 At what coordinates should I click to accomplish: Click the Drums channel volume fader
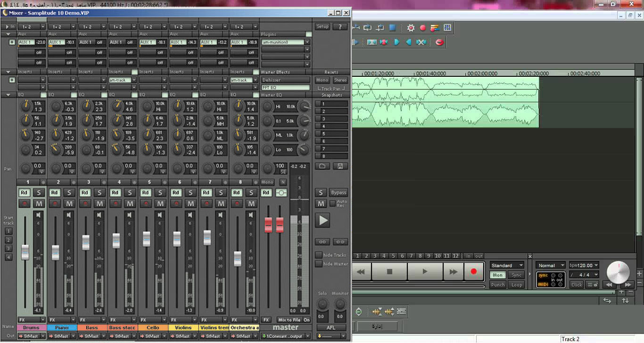pyautogui.click(x=25, y=252)
